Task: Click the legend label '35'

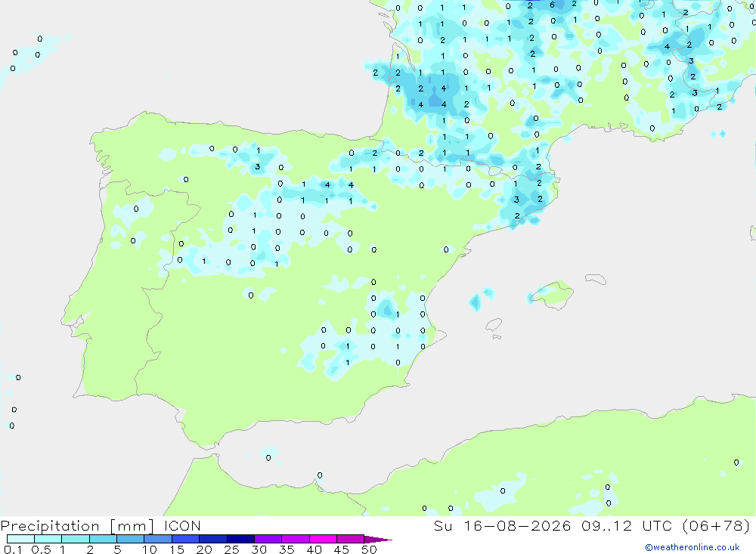Action: click(287, 549)
